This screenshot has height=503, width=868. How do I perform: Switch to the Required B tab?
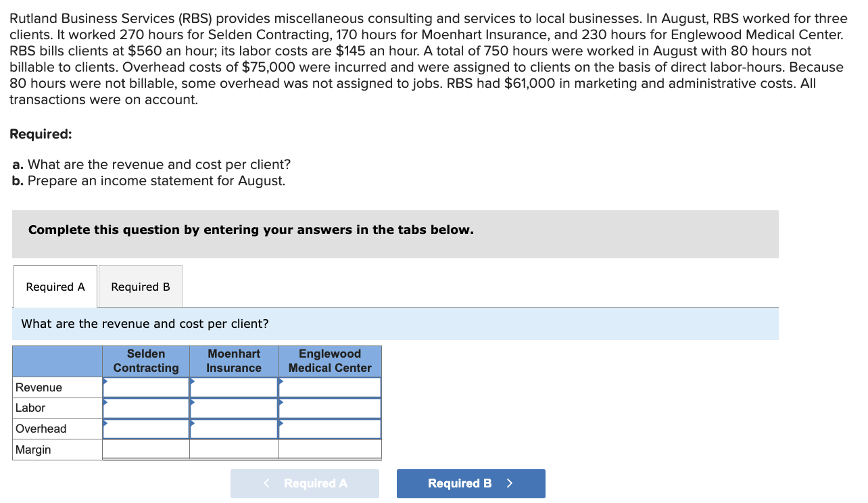[140, 286]
